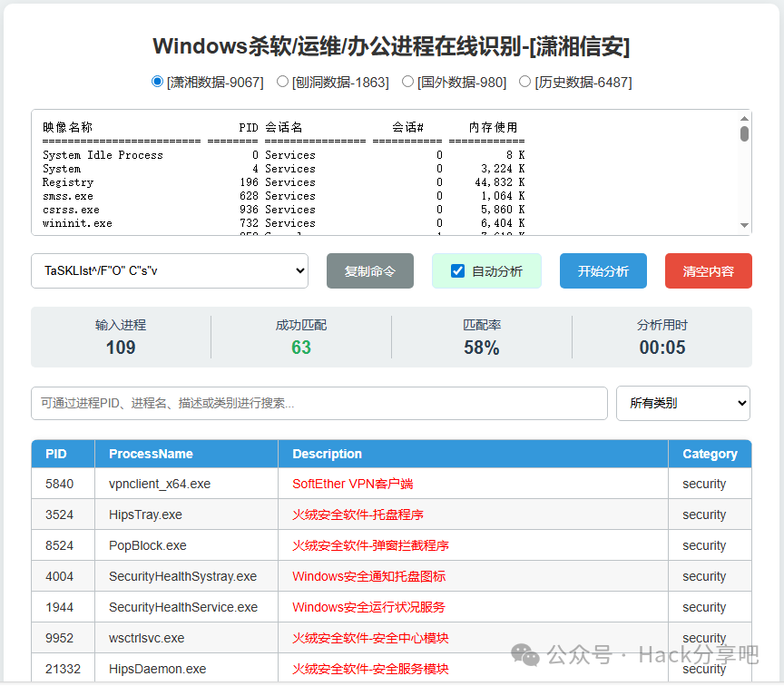This screenshot has height=686, width=784.
Task: Click the ProcessName column header
Action: coord(187,454)
